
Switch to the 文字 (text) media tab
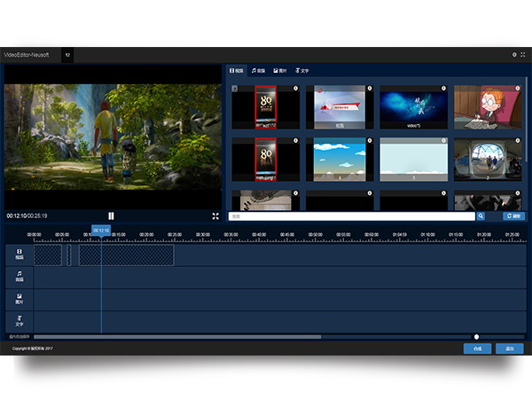tap(302, 69)
